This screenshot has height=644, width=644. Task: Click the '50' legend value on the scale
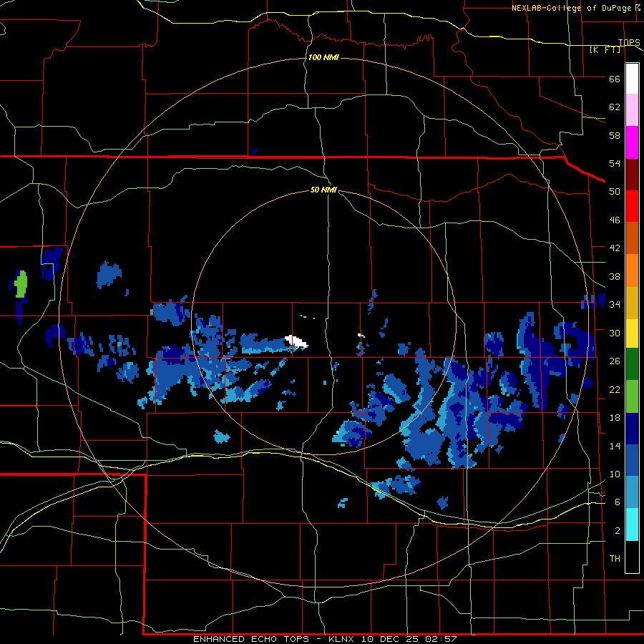pos(615,191)
